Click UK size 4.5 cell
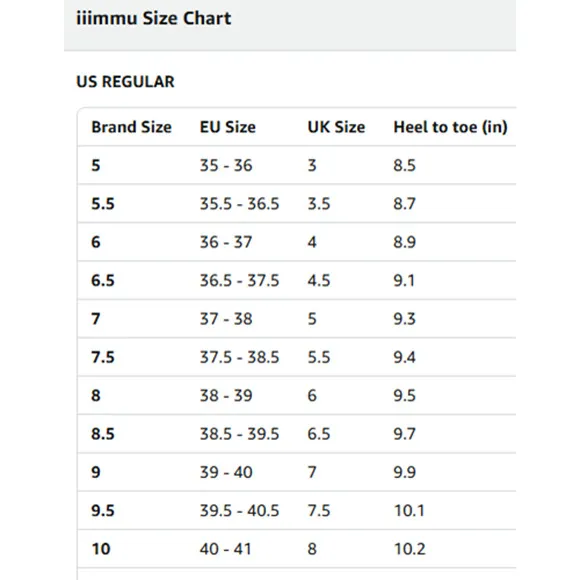 (318, 280)
